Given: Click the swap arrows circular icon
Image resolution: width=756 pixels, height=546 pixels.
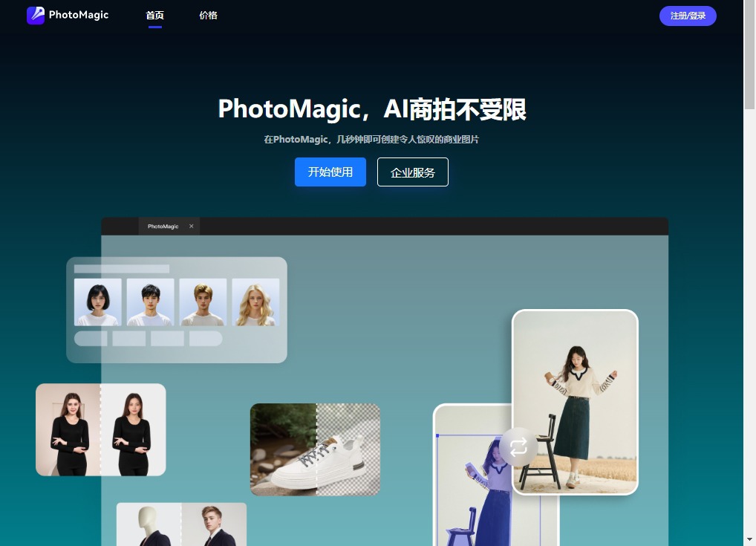Looking at the screenshot, I should pos(518,446).
